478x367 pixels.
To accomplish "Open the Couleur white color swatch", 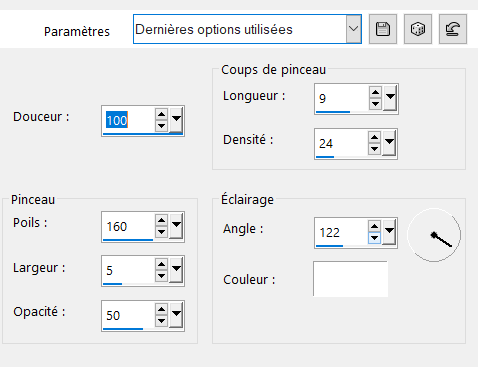I will [350, 279].
